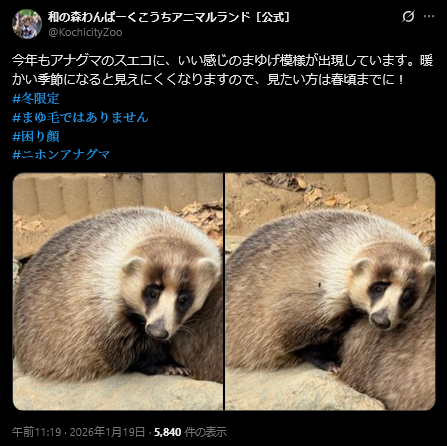Click the divider between the two photos
Screen dimensions: 447x446
point(224,292)
